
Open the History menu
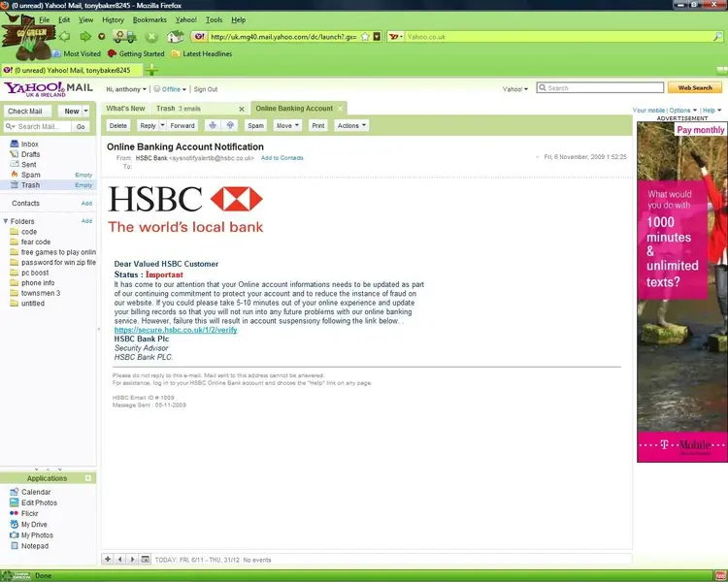[x=113, y=20]
